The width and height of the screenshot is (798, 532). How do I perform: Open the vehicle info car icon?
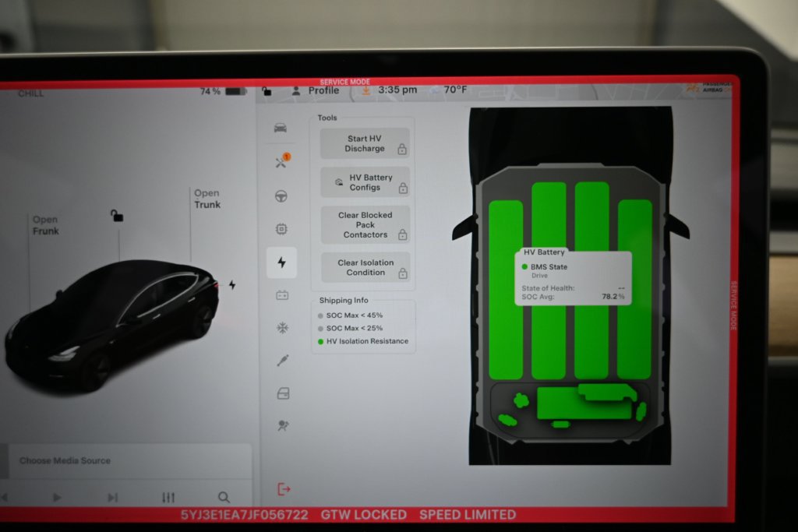tap(281, 128)
